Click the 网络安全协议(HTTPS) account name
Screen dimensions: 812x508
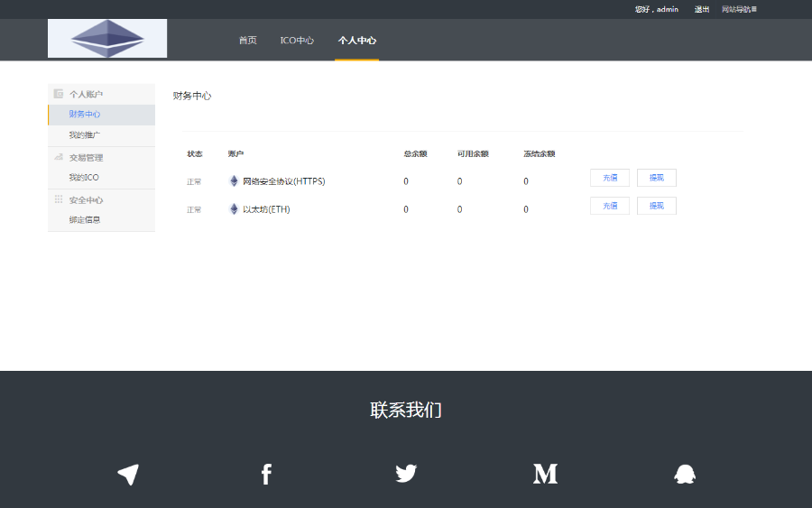[x=284, y=181]
